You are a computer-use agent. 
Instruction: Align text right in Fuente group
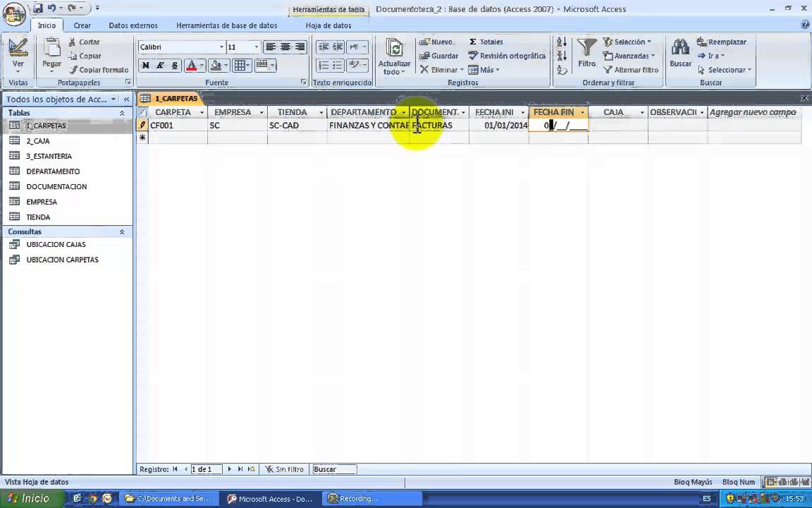[300, 47]
